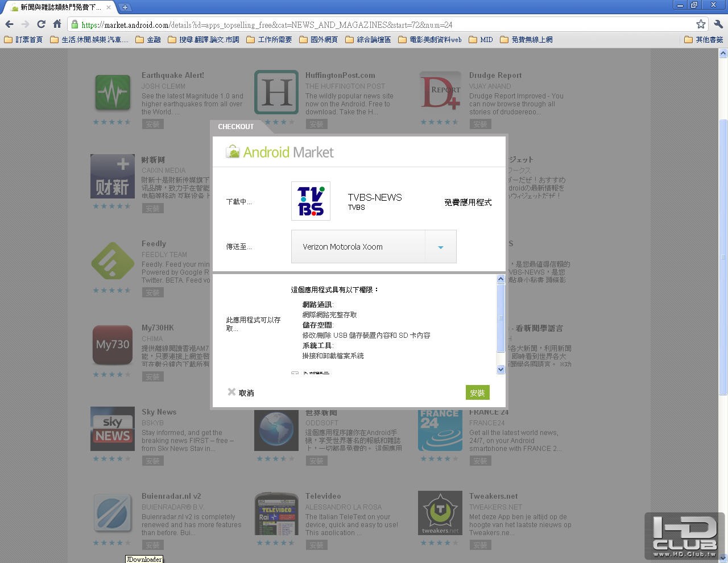Open the Sky News title link
Image resolution: width=728 pixels, height=563 pixels.
click(159, 412)
